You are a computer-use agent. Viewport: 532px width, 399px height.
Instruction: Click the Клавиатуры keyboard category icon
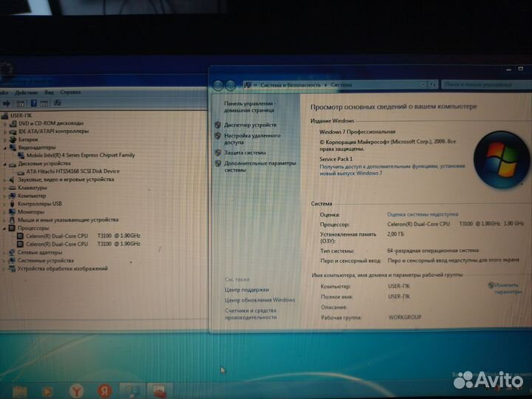pos(13,188)
